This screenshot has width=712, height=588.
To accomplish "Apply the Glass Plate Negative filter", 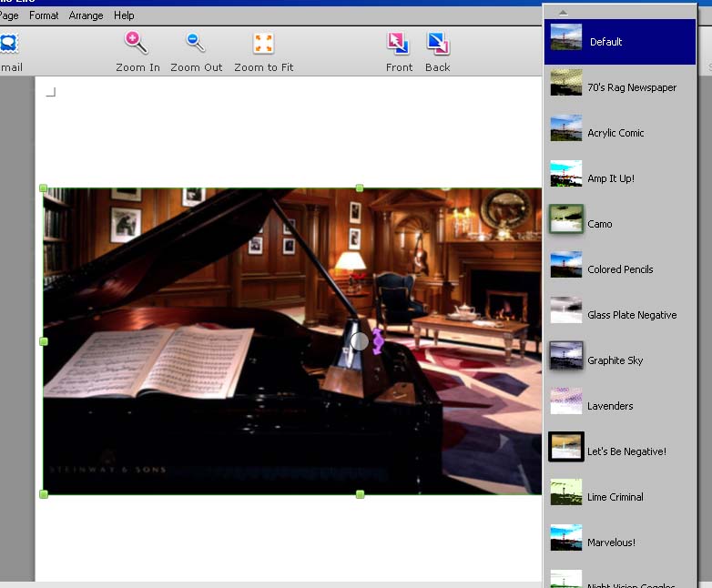I will [x=619, y=314].
